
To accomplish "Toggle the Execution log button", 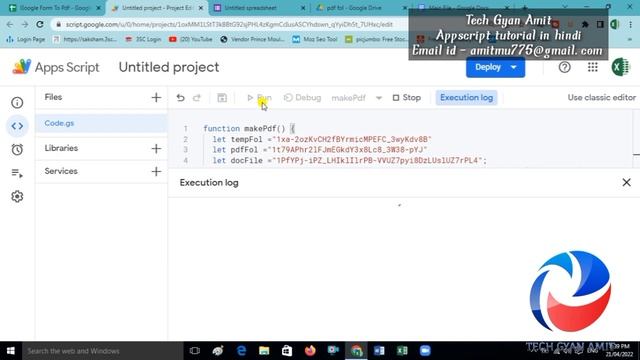I will pyautogui.click(x=466, y=98).
